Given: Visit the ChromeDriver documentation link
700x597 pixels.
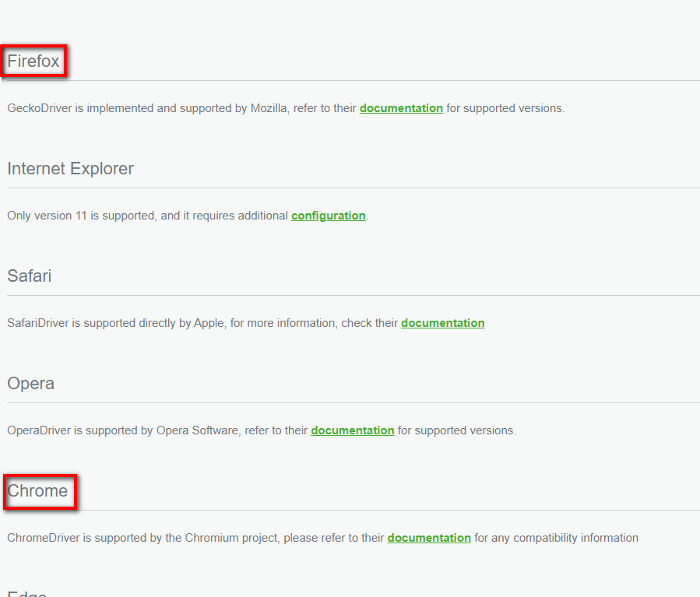Looking at the screenshot, I should [x=429, y=538].
